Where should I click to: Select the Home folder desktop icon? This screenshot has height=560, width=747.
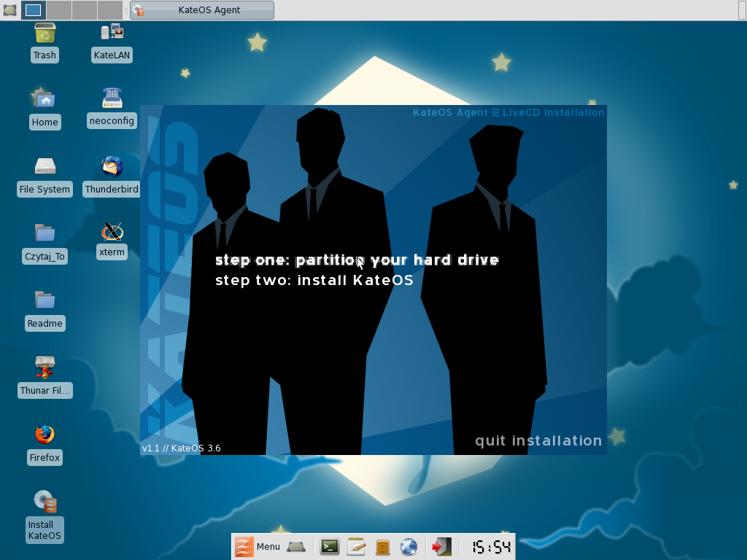(44, 98)
